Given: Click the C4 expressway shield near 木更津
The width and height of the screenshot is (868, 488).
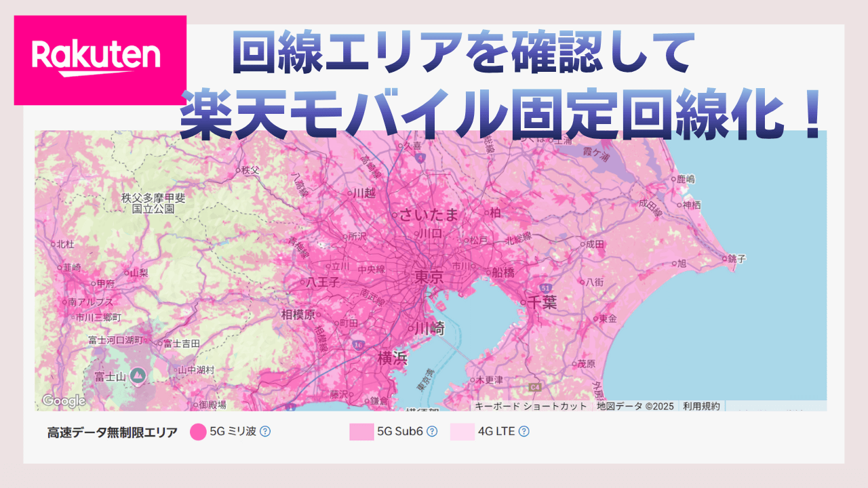Looking at the screenshot, I should coord(535,387).
